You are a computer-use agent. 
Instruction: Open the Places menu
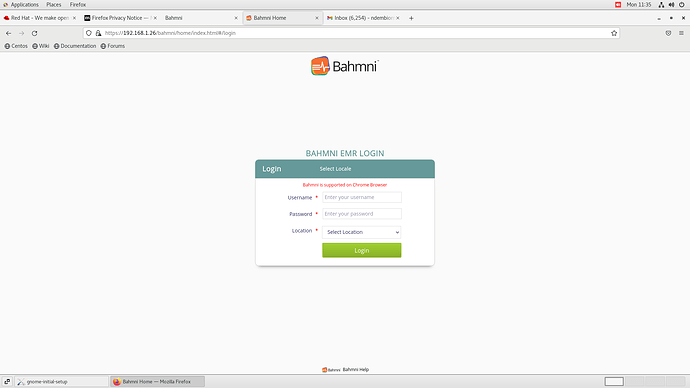(54, 4)
